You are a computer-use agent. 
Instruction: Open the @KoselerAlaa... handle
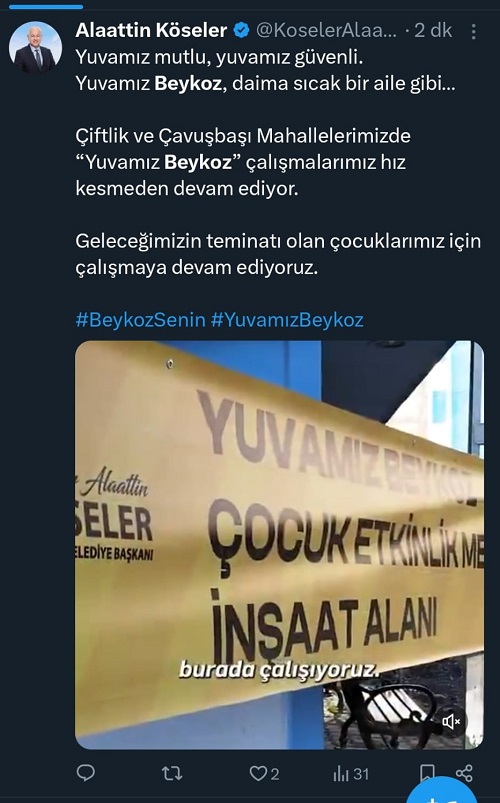(x=326, y=30)
